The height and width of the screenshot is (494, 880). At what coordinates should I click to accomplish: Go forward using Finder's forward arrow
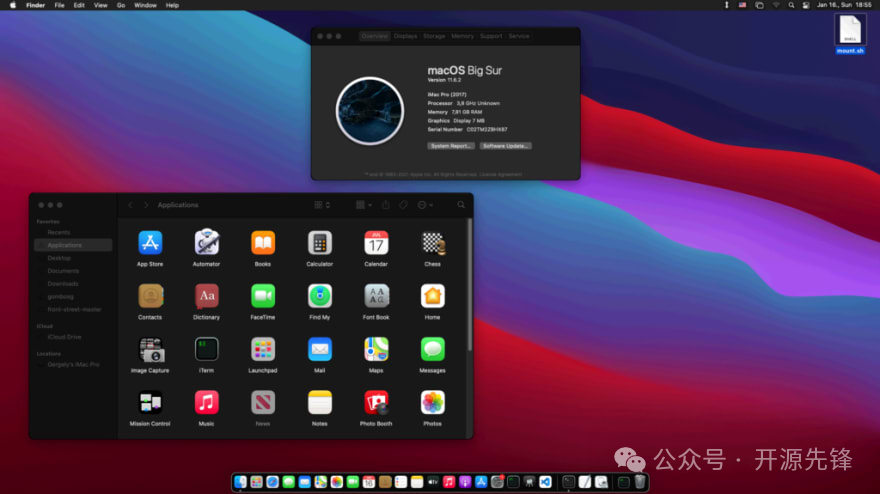coord(146,205)
